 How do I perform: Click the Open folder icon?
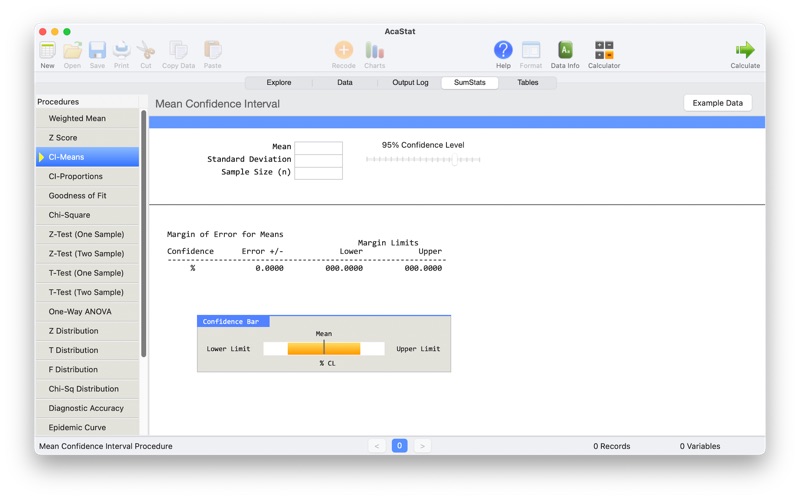[x=72, y=51]
